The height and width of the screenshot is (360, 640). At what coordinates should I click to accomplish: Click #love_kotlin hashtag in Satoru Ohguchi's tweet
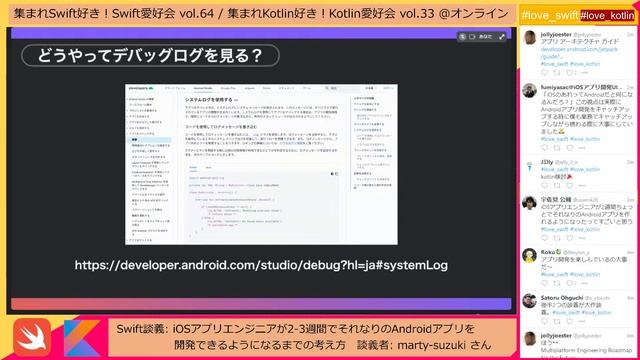point(596,313)
